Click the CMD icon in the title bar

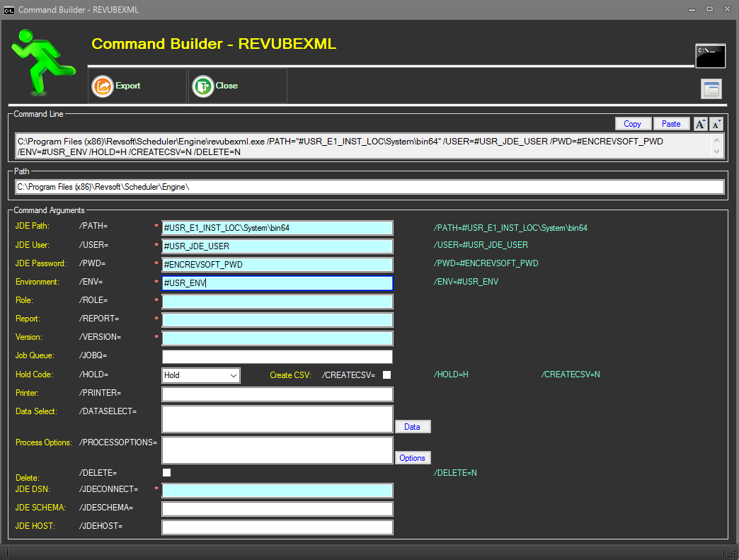(x=9, y=9)
